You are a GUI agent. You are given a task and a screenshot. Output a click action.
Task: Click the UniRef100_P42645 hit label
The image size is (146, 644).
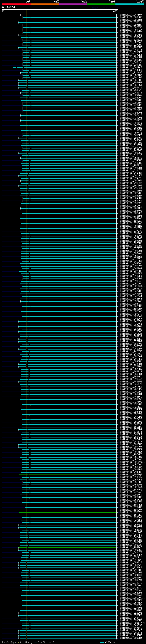tap(131, 397)
